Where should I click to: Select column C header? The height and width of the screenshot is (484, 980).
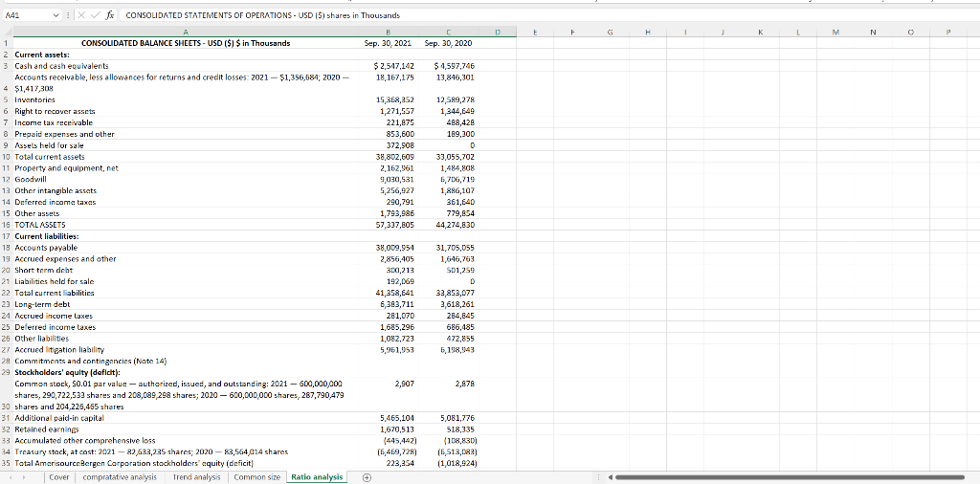pos(448,31)
